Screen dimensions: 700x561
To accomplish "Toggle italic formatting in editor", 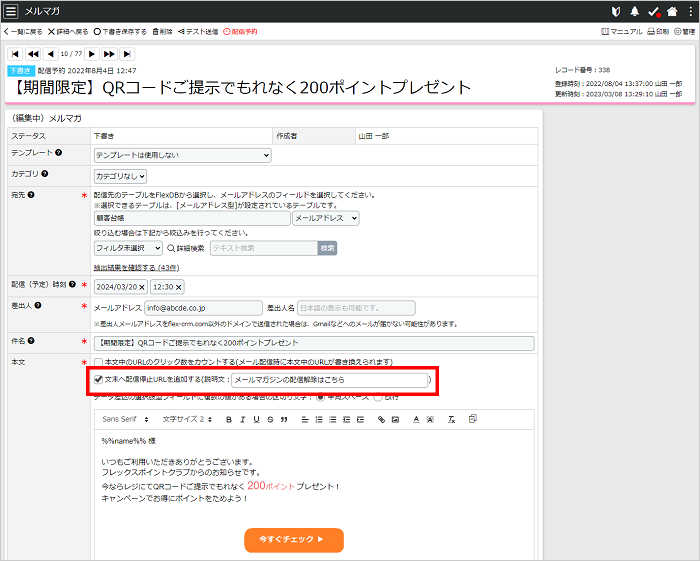I will (x=242, y=420).
